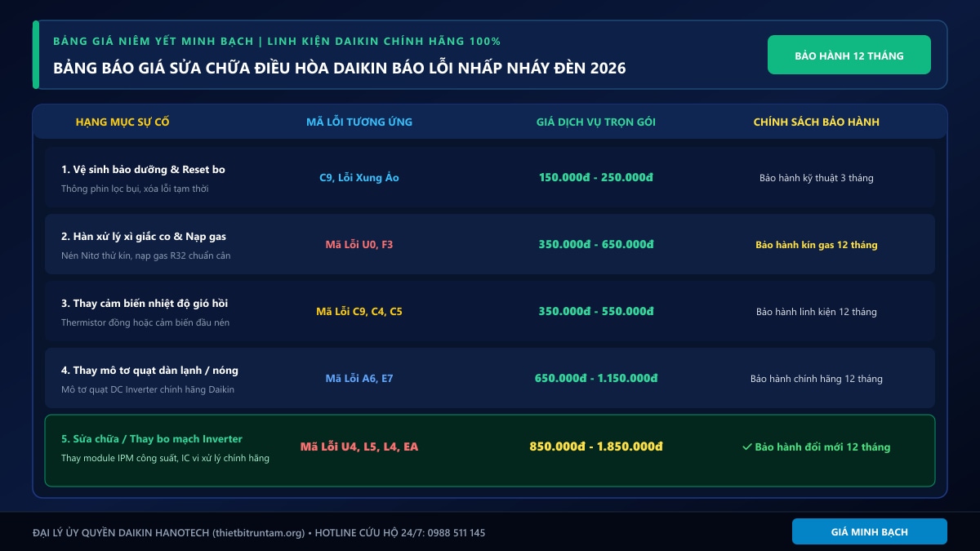Click the green BẢO HÀNH 12 THÁNG button
The height and width of the screenshot is (551, 980).
pyautogui.click(x=849, y=55)
